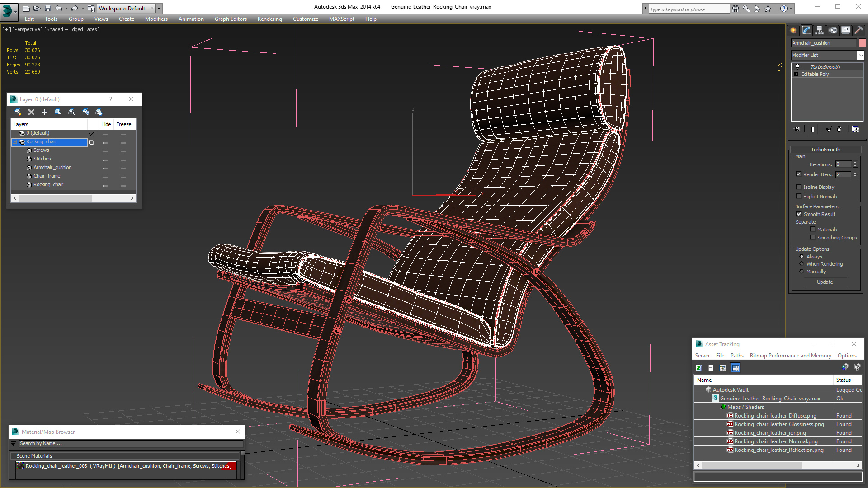Select Manually update option
Screen dimensions: 868x488
(x=802, y=272)
